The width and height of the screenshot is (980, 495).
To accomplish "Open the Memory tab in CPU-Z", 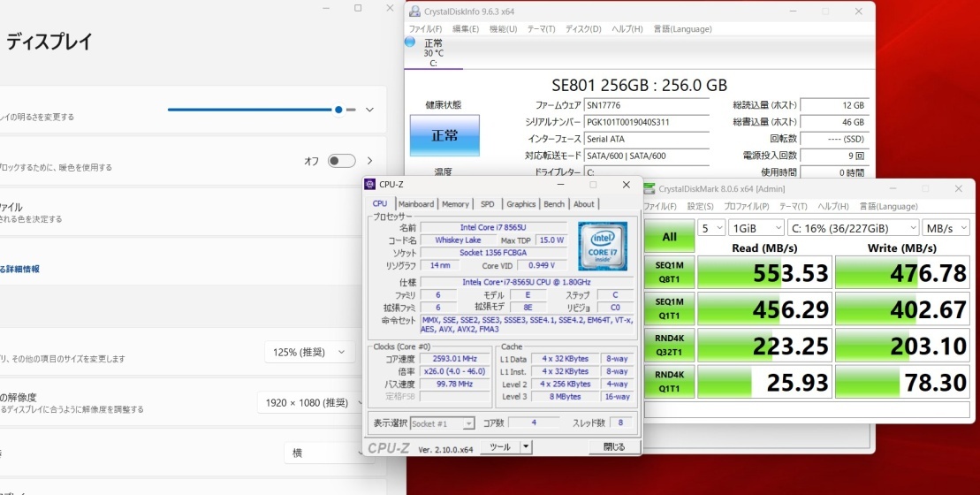I will coord(455,204).
